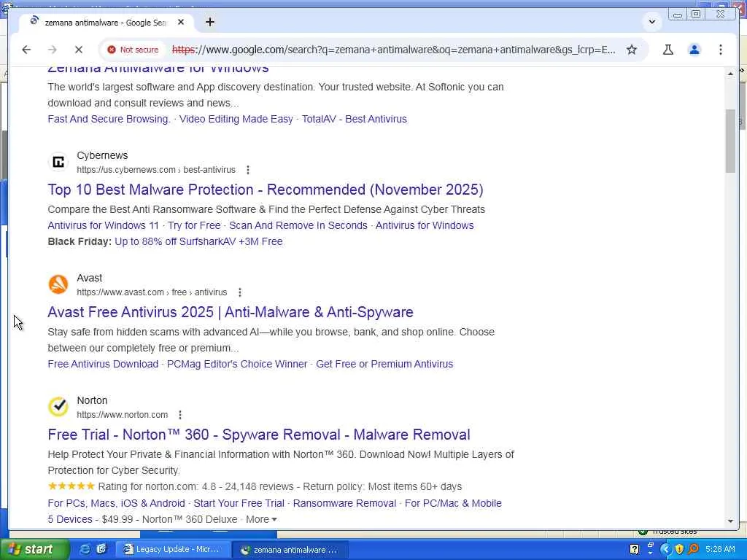Go back using the browser back arrow
This screenshot has width=747, height=560.
[x=26, y=50]
